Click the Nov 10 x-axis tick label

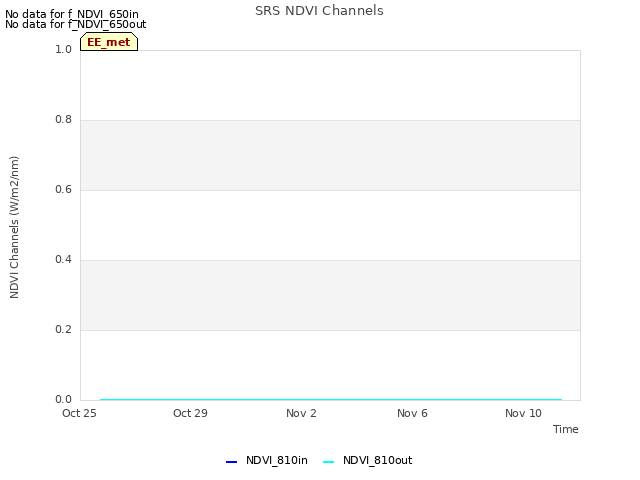click(523, 413)
